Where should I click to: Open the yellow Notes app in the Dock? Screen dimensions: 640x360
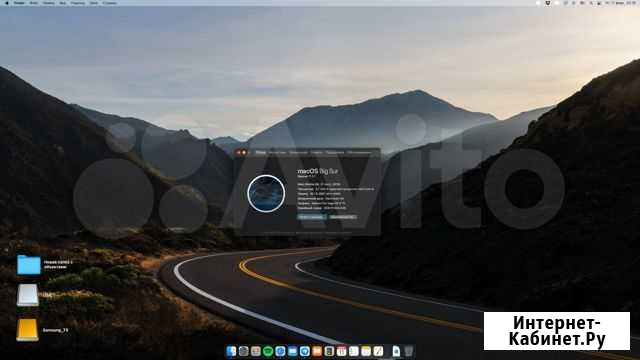point(366,351)
